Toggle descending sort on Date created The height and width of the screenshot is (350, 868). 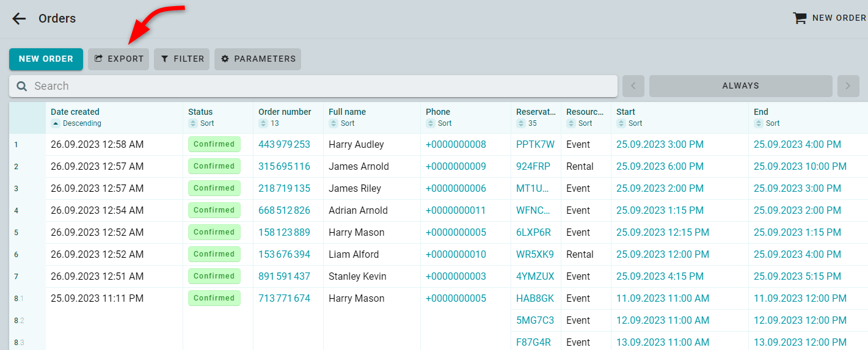[x=55, y=123]
